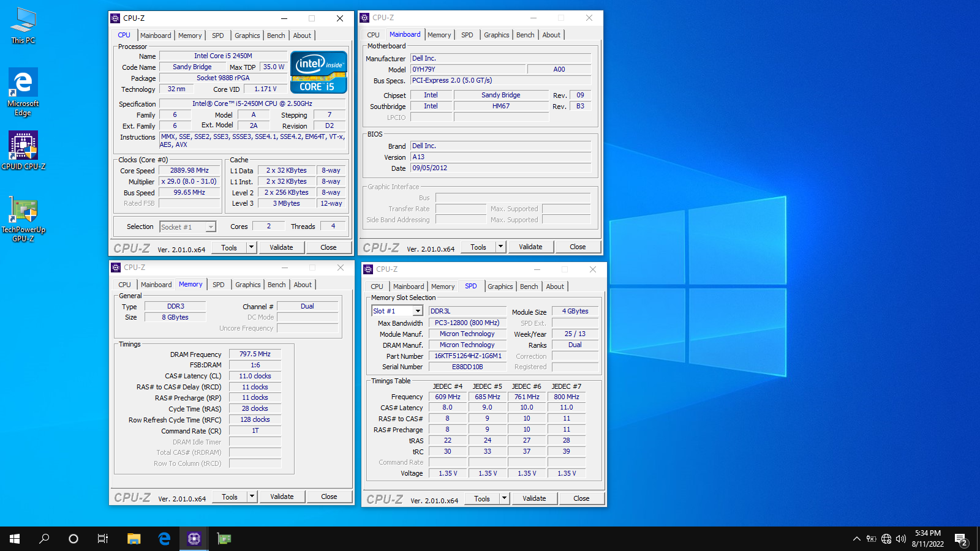Click Level 3 cache value 3 MBytes
The image size is (980, 551).
tap(287, 203)
